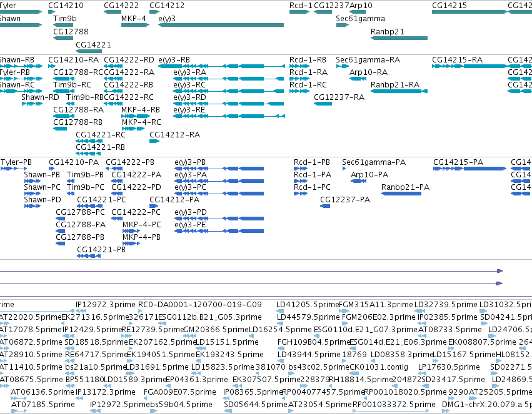This screenshot has height=414, width=532.
Task: Select the Rcd-1 gene label
Action: 301,6
